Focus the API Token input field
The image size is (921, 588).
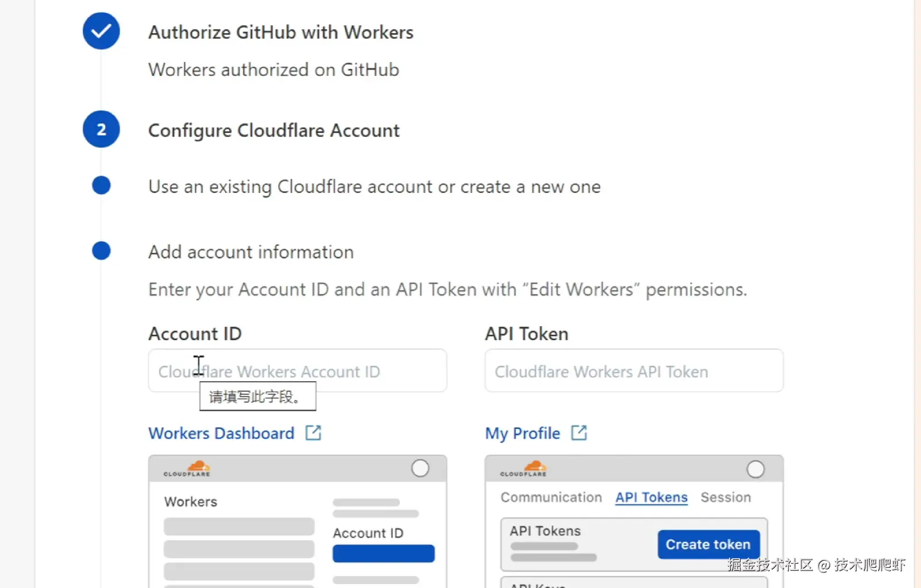634,371
